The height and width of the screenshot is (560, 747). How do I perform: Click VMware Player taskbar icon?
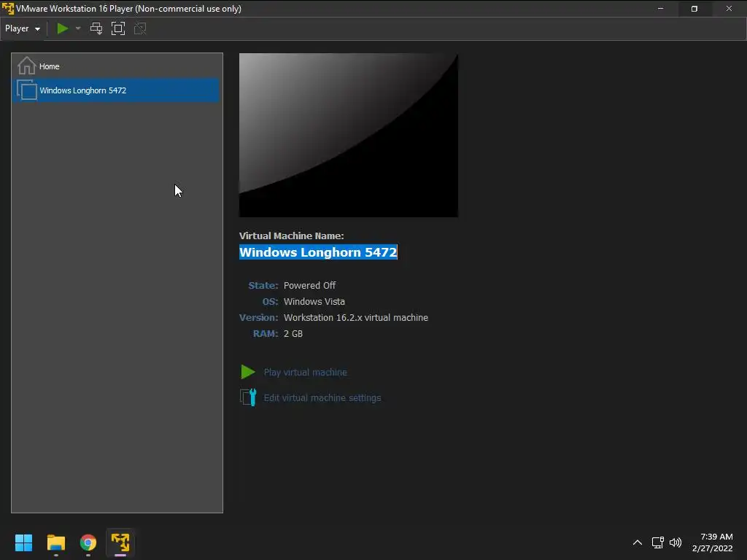coord(120,542)
